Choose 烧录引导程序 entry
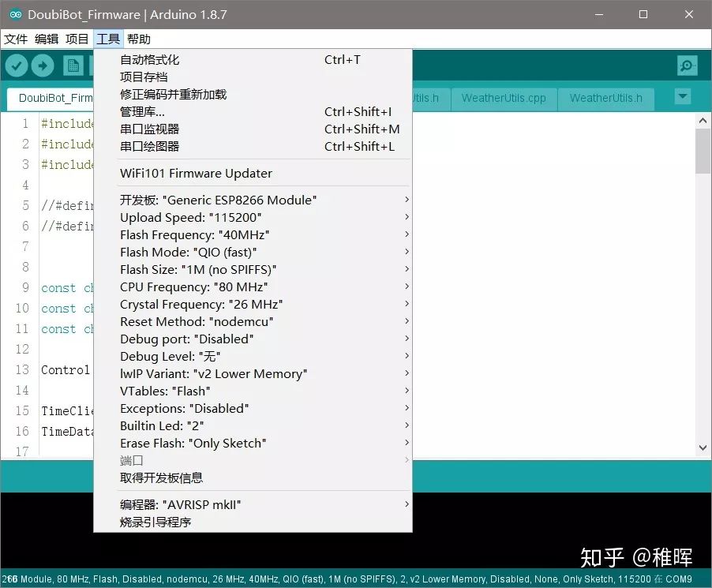Viewport: 712px width, 588px height. 253,522
